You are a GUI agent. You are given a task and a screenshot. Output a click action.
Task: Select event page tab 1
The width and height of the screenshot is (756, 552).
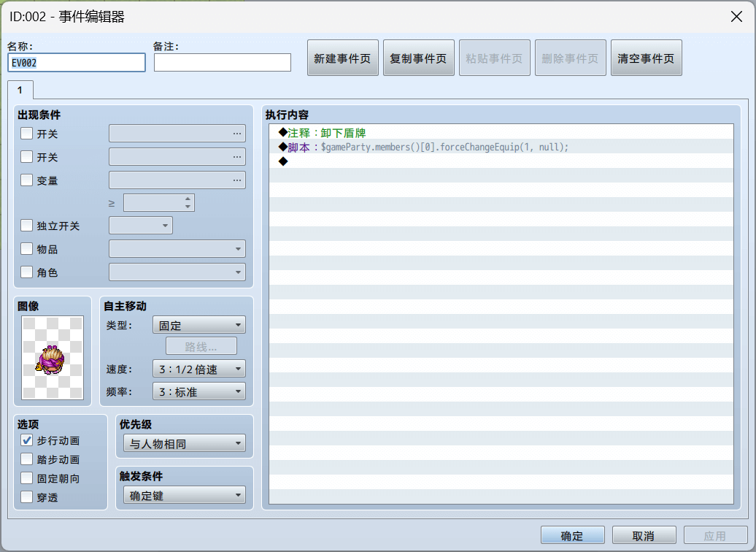tap(20, 90)
